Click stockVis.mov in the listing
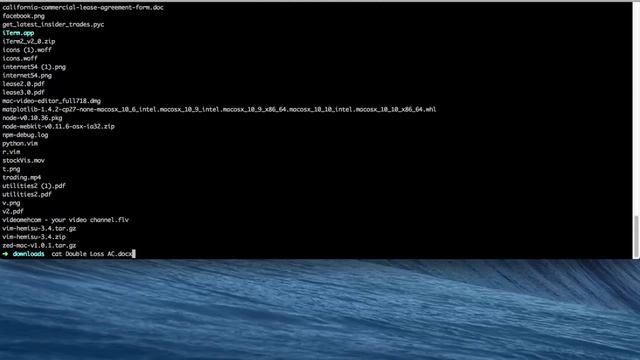Viewport: 640px width, 360px height. 23,160
